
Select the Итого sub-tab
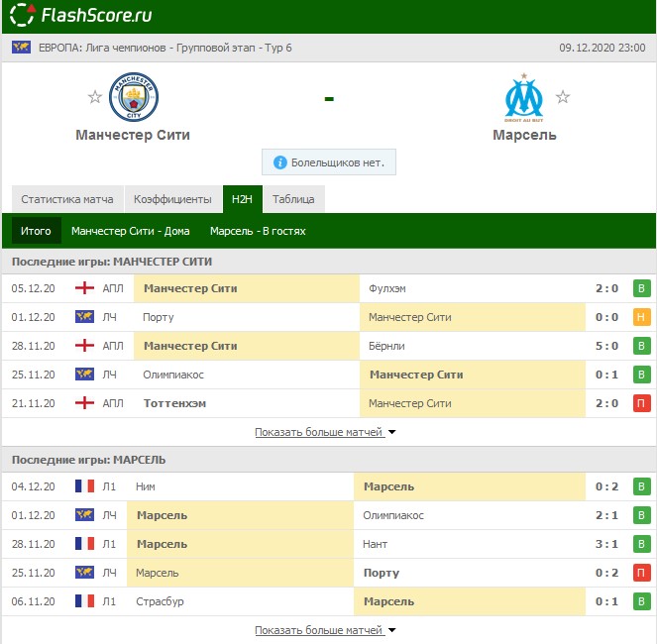point(36,231)
